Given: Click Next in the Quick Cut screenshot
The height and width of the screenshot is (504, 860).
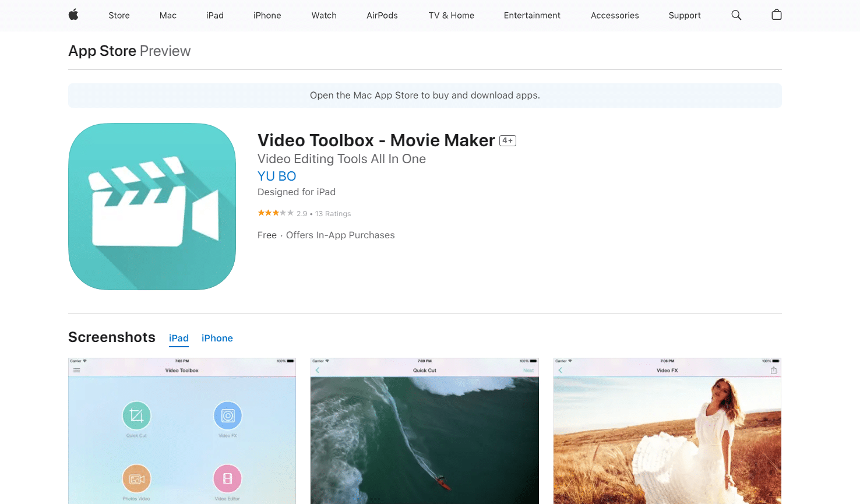Looking at the screenshot, I should (528, 371).
